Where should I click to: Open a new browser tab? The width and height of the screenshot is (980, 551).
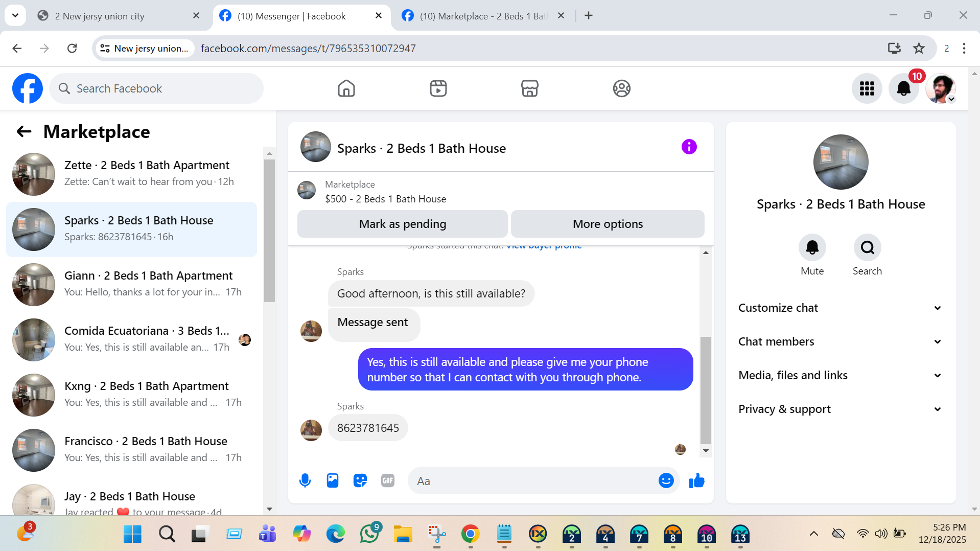(x=589, y=16)
